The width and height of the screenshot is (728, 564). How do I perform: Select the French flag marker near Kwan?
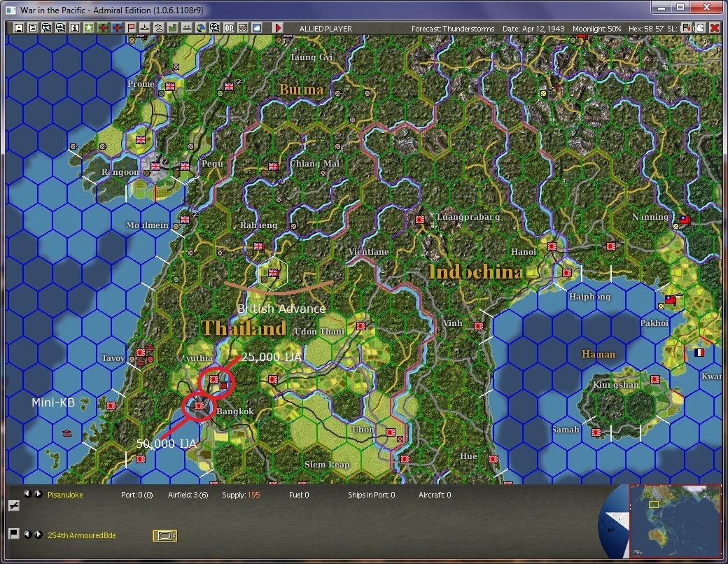point(699,353)
